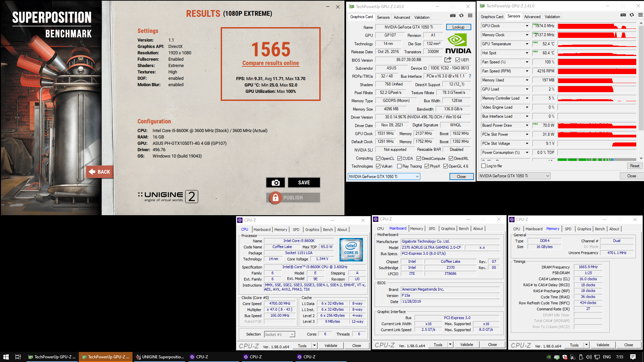Open Sensors tab in GPU-Z Graphics Card window
This screenshot has height=362, width=644.
383,17
